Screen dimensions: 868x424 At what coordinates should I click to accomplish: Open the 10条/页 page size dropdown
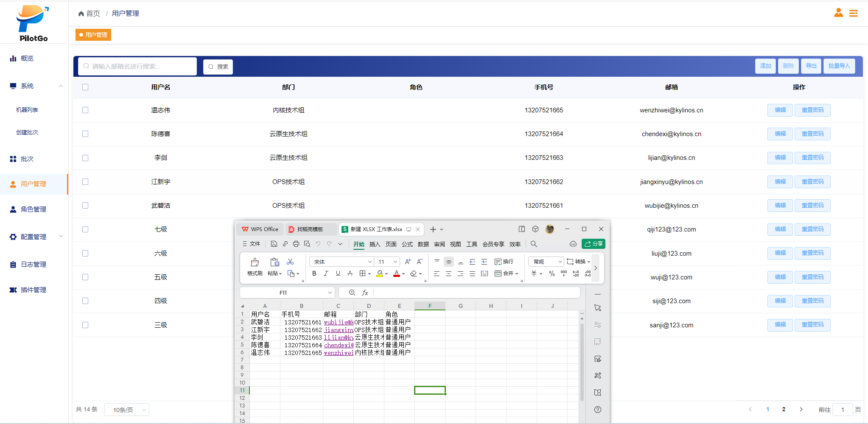[126, 410]
